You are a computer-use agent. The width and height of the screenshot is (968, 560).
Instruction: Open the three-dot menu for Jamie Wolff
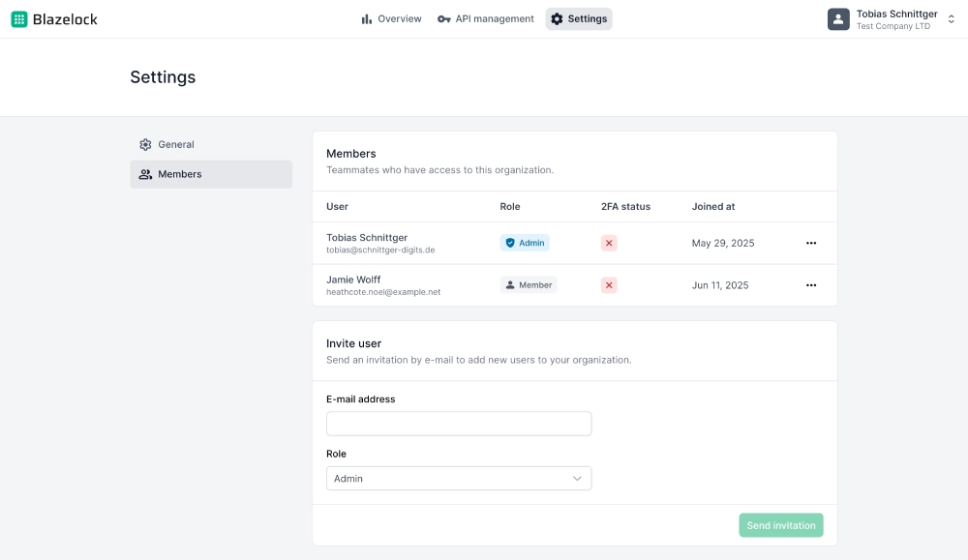(811, 285)
